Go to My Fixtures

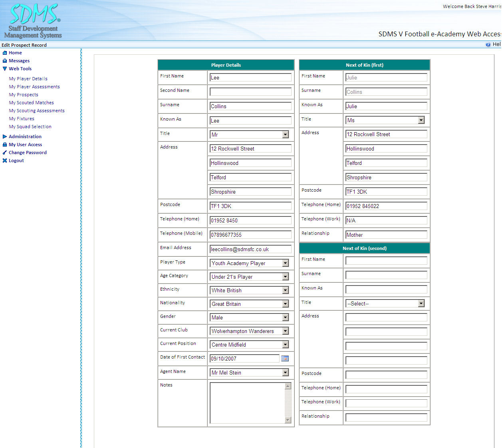(22, 119)
